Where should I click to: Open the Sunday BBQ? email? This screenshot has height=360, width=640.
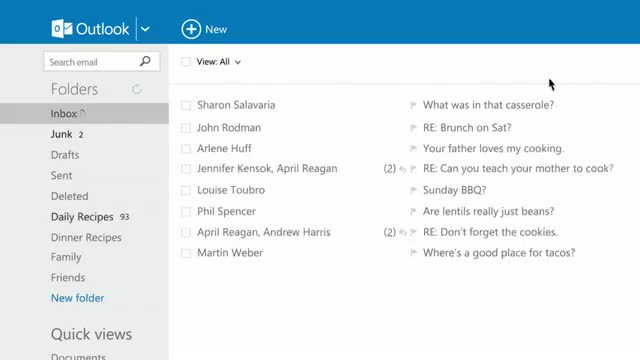pos(454,190)
